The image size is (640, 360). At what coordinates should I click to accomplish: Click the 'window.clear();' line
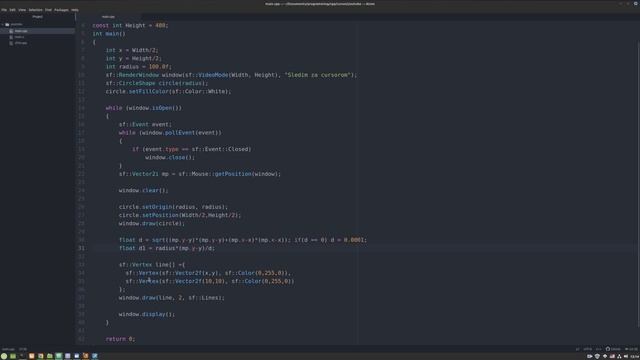(x=143, y=190)
